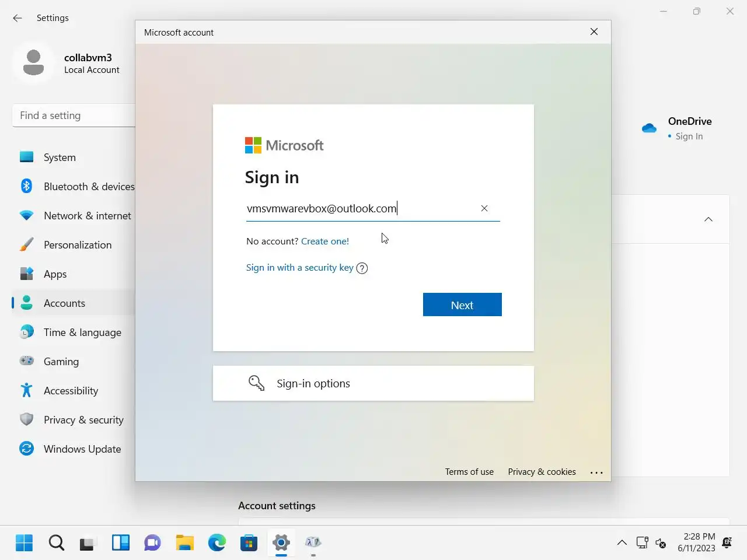747x560 pixels.
Task: Click the Local Account label
Action: click(x=92, y=70)
